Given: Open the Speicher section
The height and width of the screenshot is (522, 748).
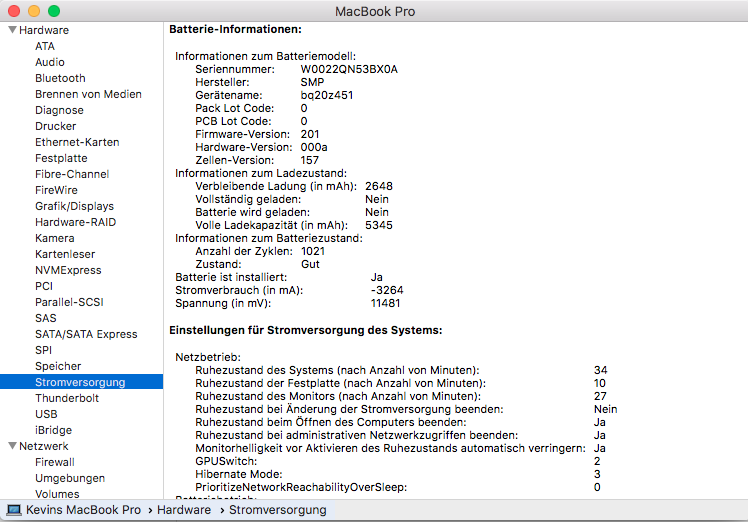Looking at the screenshot, I should click(58, 366).
